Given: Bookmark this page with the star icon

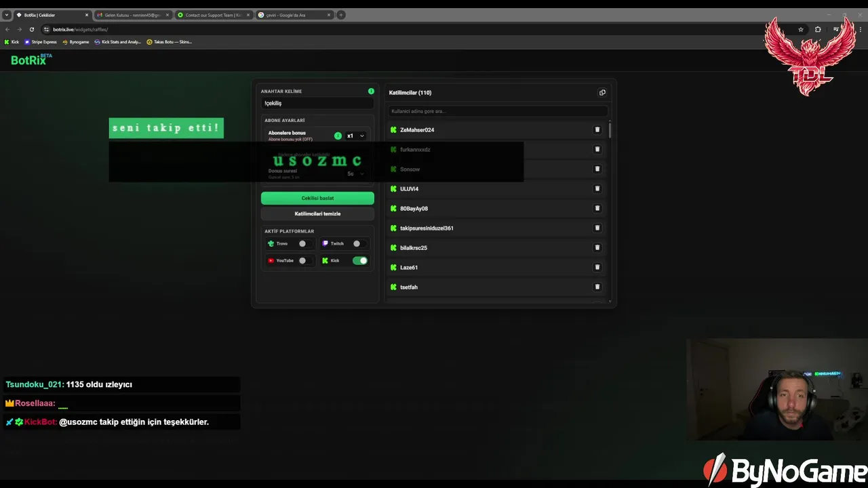Looking at the screenshot, I should click(x=801, y=29).
